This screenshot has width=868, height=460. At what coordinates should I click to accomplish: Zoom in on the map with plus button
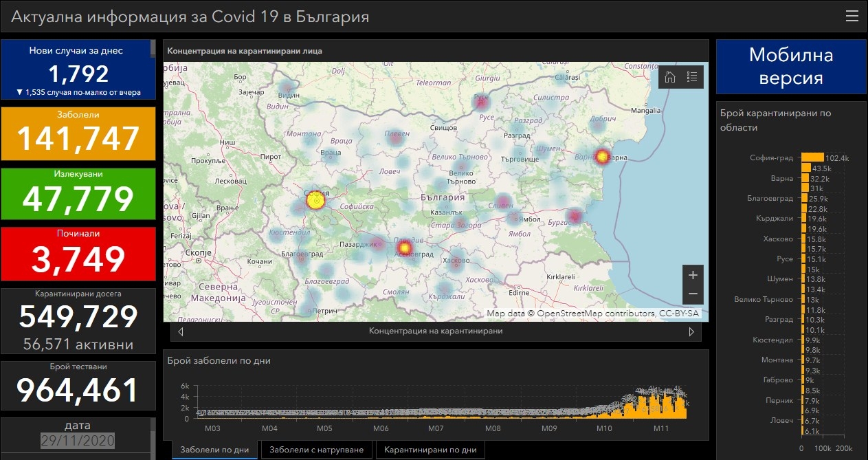693,275
